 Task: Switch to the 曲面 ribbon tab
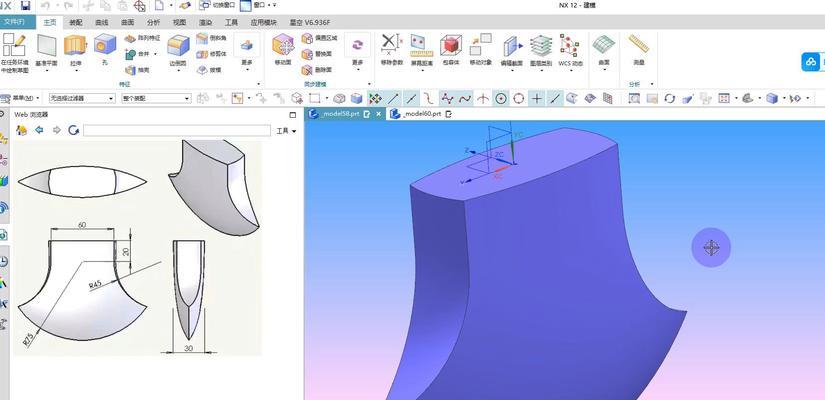click(x=127, y=23)
